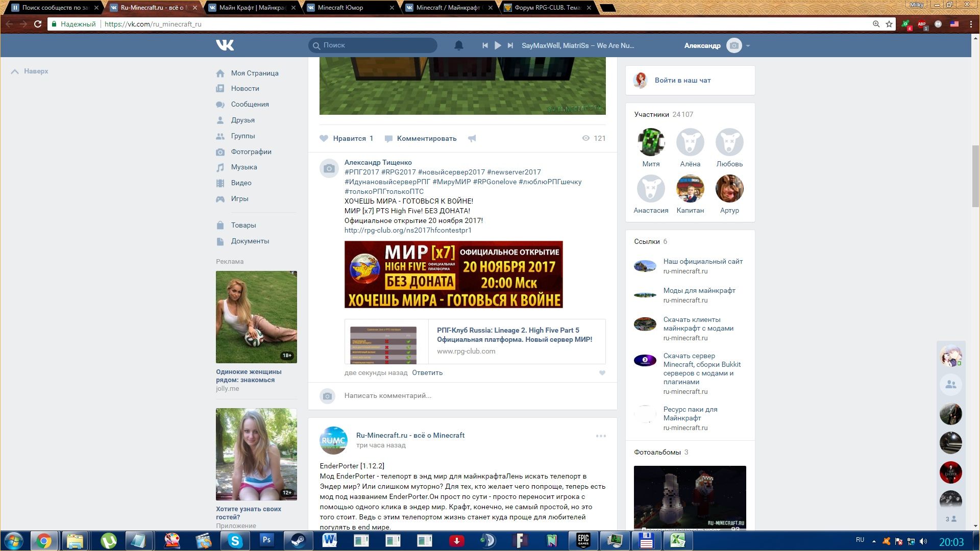This screenshot has height=551, width=980.
Task: Open Photoshop from taskbar
Action: 266,541
